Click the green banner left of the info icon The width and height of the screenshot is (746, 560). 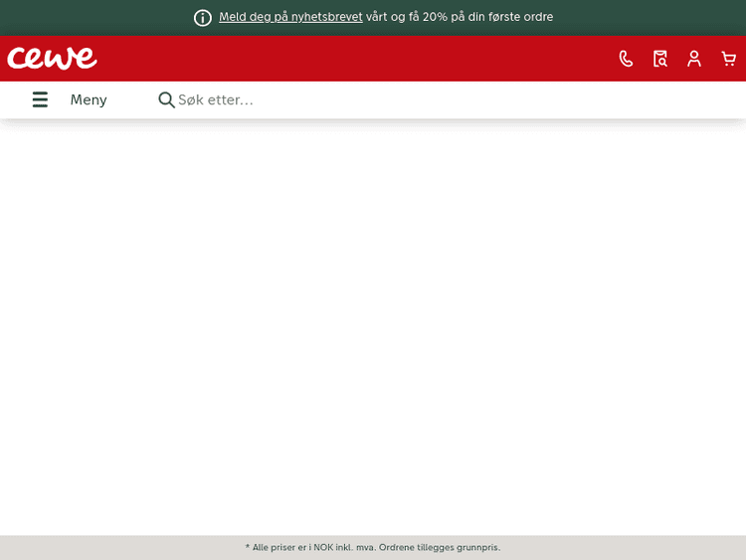pos(99,17)
